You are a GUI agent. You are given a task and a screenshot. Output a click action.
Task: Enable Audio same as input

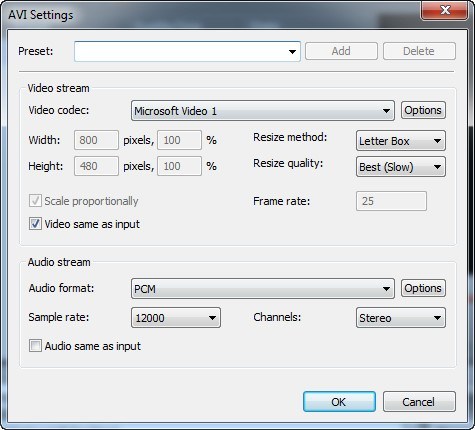[x=35, y=346]
